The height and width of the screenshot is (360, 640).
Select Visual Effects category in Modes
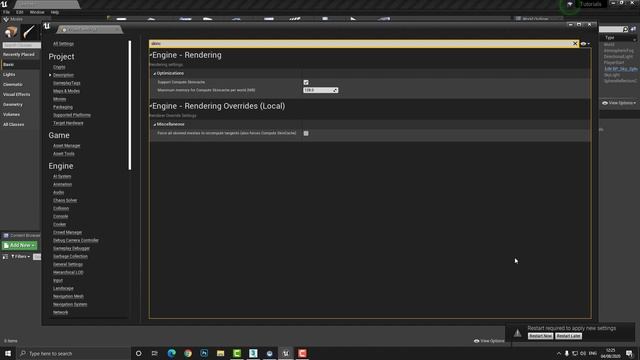(x=16, y=95)
